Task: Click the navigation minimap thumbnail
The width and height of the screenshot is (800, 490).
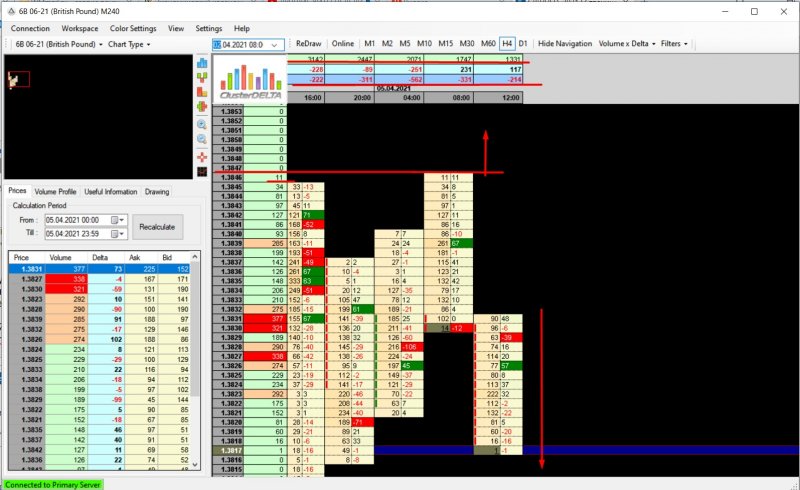Action: tap(19, 78)
